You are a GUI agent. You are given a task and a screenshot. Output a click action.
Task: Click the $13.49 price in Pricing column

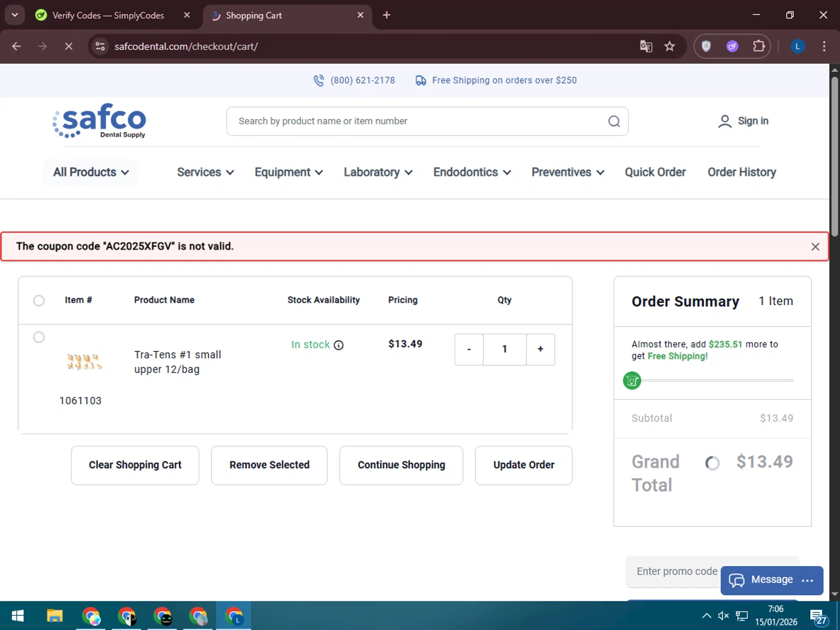coord(405,344)
